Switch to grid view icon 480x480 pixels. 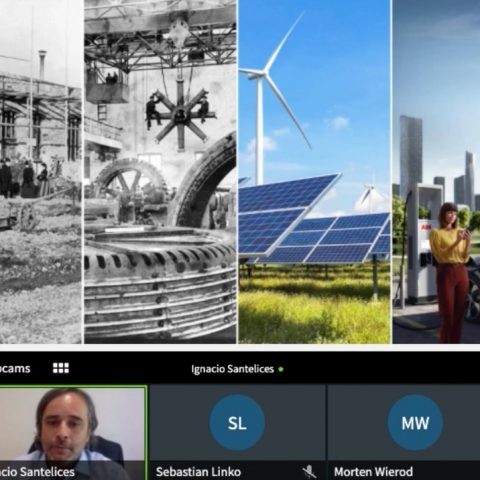coord(61,368)
